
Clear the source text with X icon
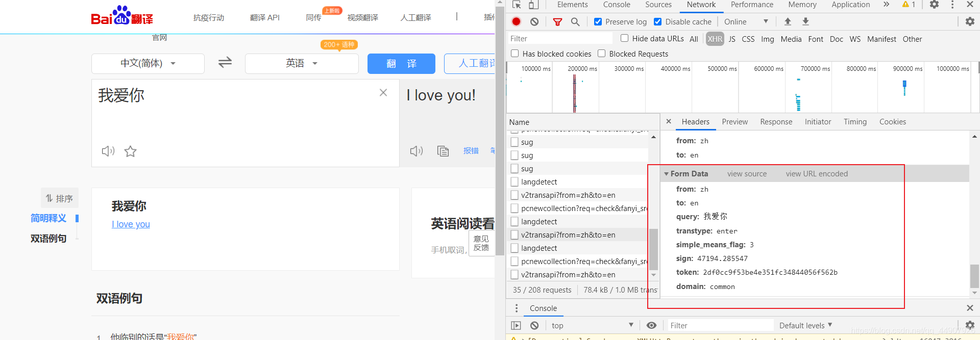click(383, 92)
